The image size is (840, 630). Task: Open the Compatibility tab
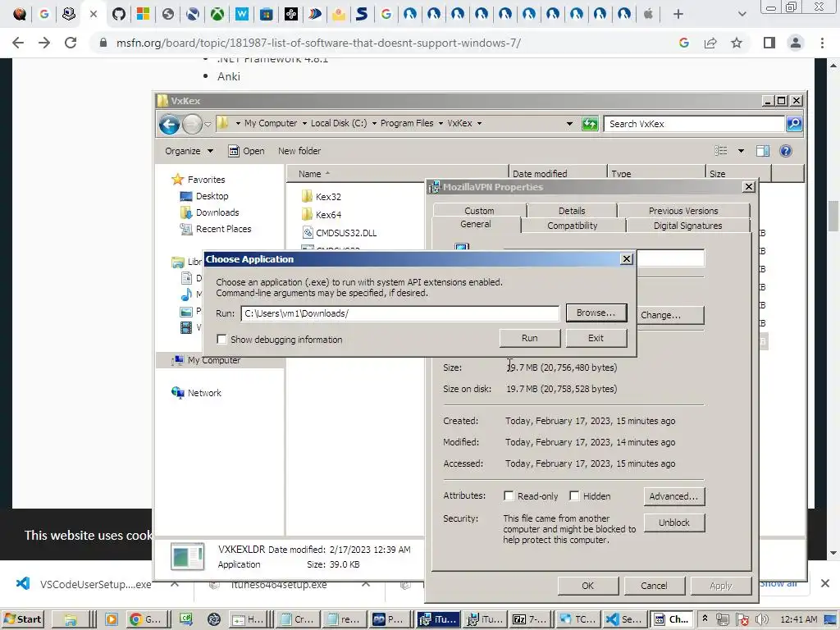[572, 226]
